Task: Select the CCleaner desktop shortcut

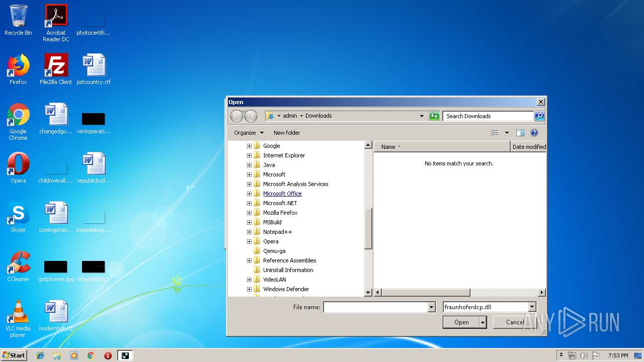Action: tap(18, 266)
